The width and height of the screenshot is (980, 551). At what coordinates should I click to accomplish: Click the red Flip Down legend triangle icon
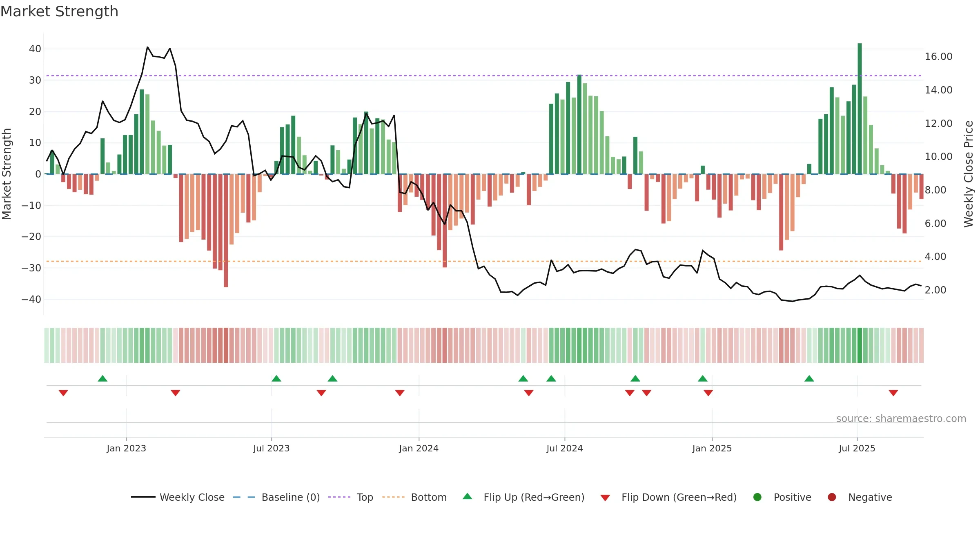click(605, 498)
